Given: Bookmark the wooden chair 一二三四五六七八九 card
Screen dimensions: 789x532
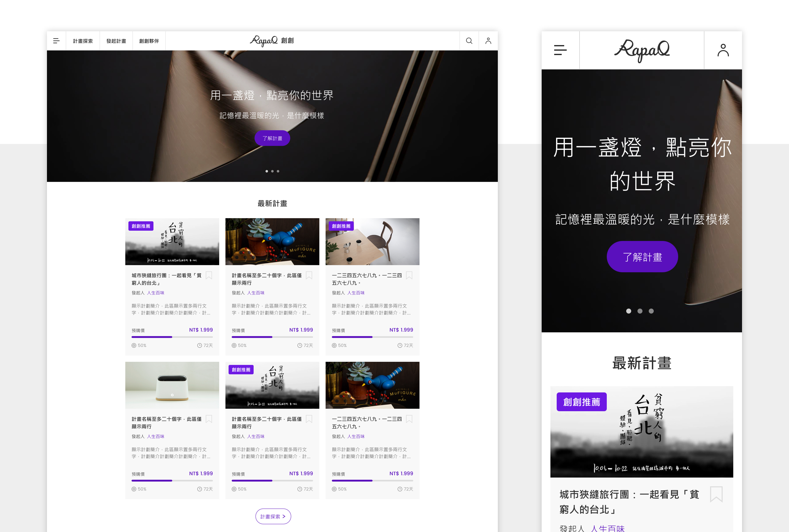Looking at the screenshot, I should [409, 275].
